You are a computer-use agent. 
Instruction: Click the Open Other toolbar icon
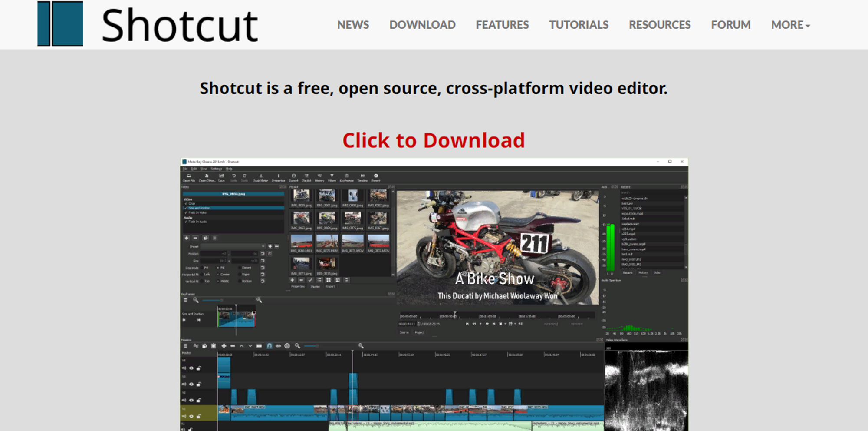point(207,178)
